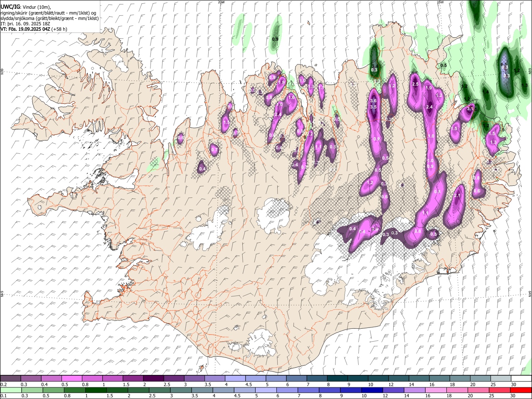The width and height of the screenshot is (532, 399).
Task: Click the 1.4 rain value off northeast coast
Action: click(x=485, y=92)
